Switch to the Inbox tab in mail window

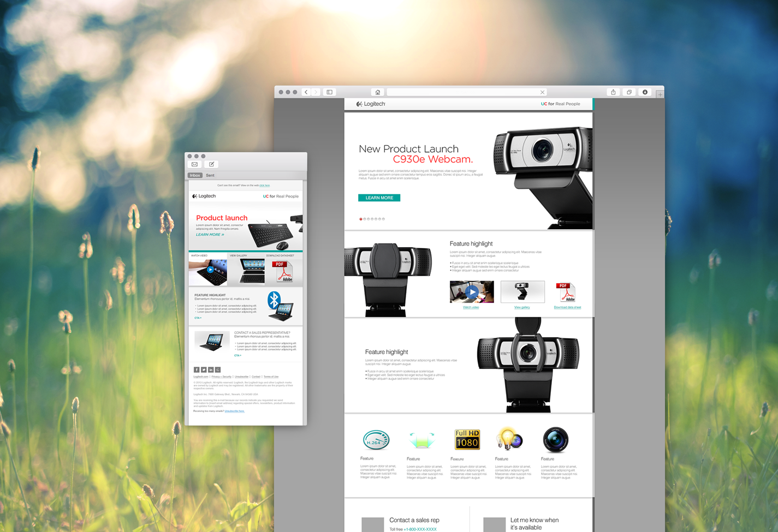click(195, 175)
